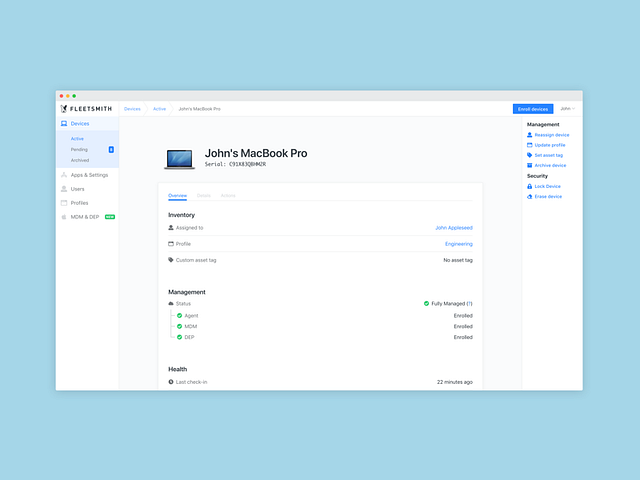Open the Engineering profile link
This screenshot has width=640, height=480.
click(459, 244)
